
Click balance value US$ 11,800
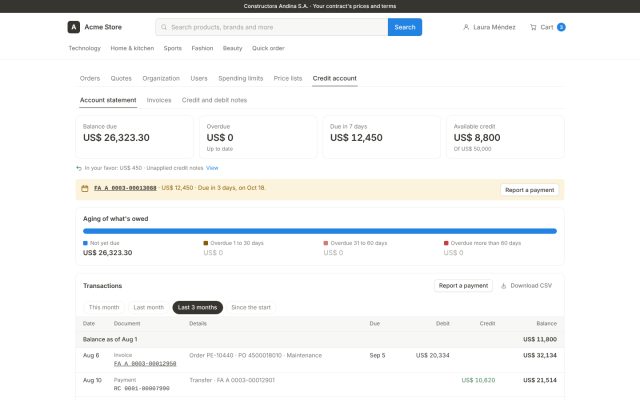coord(540,340)
